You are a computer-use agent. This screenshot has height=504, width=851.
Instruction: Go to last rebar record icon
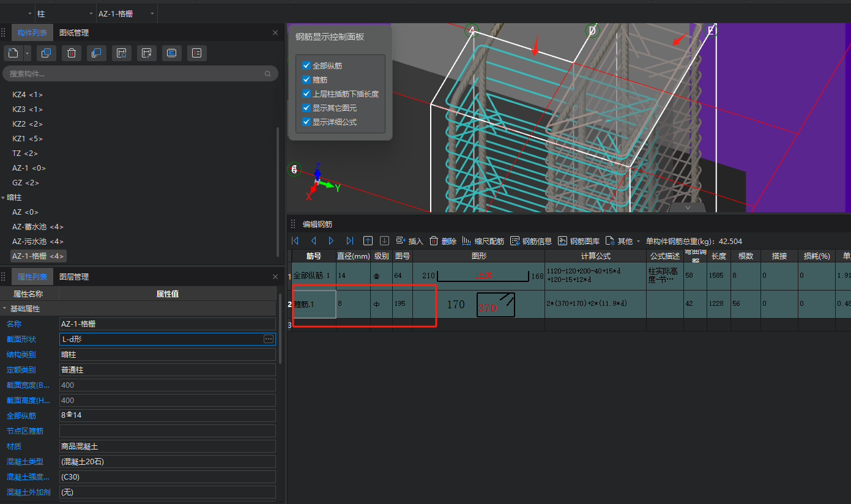[350, 241]
